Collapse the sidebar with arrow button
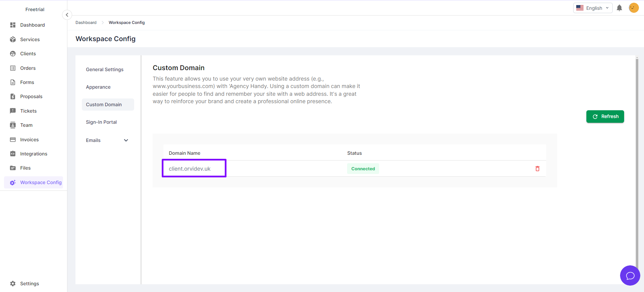Viewport: 644px width, 292px height. pos(67,15)
